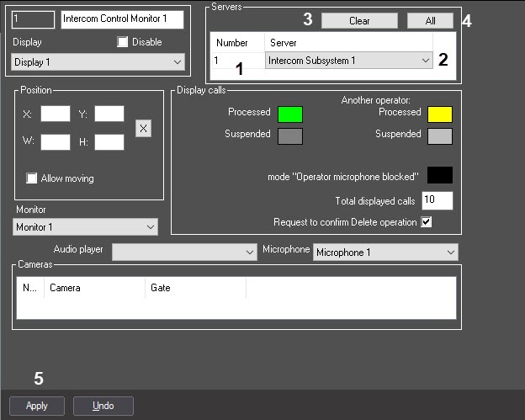Uncheck Request to confirm Delete operation
The height and width of the screenshot is (420, 525).
(x=427, y=221)
